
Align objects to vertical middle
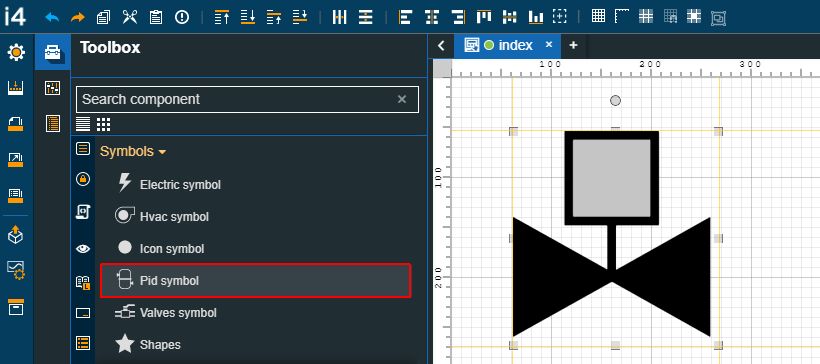tap(510, 17)
